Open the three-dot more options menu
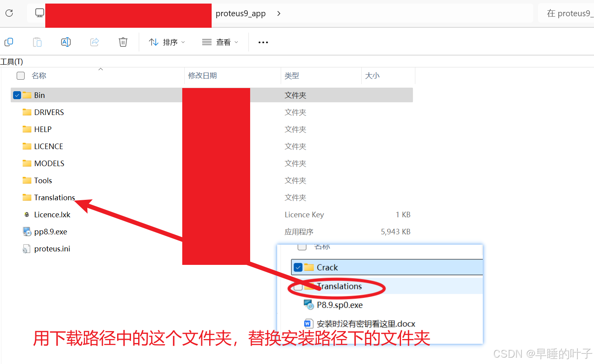Viewport: 594px width, 364px height. [263, 42]
